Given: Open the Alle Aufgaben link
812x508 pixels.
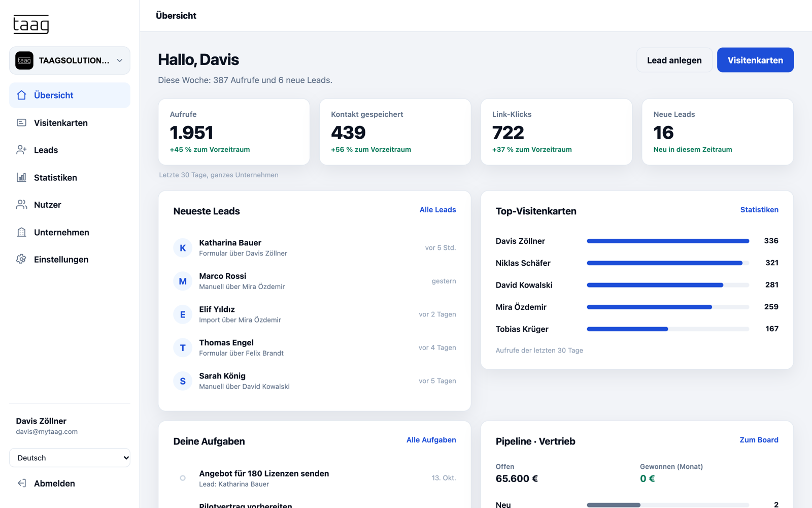Looking at the screenshot, I should tap(431, 440).
